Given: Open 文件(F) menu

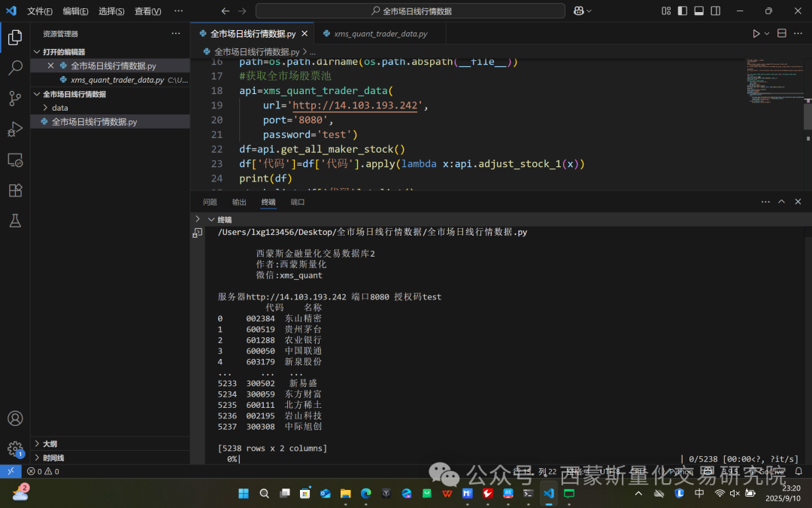Looking at the screenshot, I should [x=39, y=11].
